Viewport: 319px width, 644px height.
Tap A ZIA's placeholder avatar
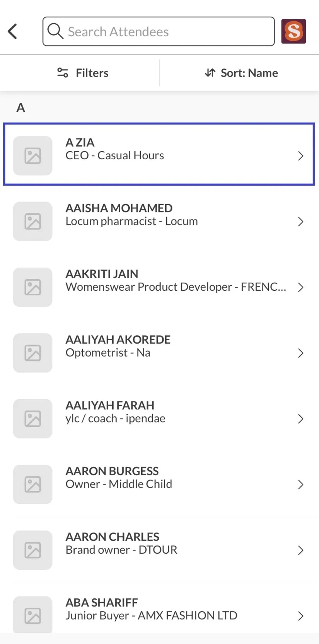click(x=33, y=156)
